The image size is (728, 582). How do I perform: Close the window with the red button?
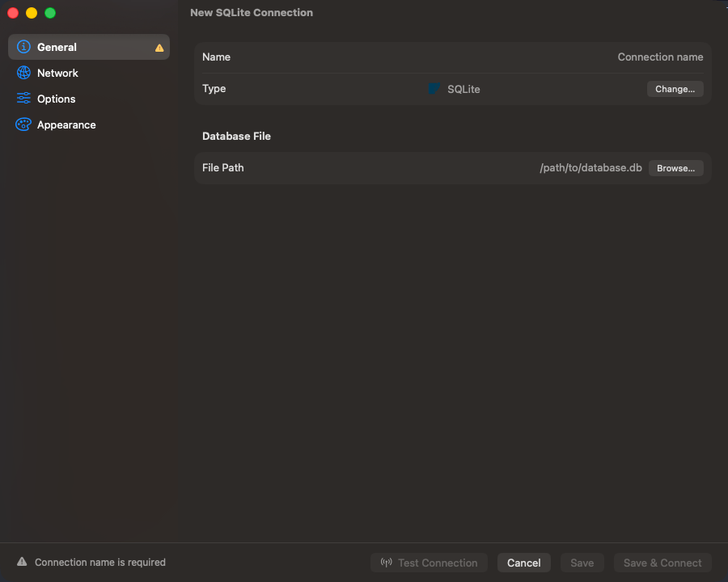click(x=13, y=13)
